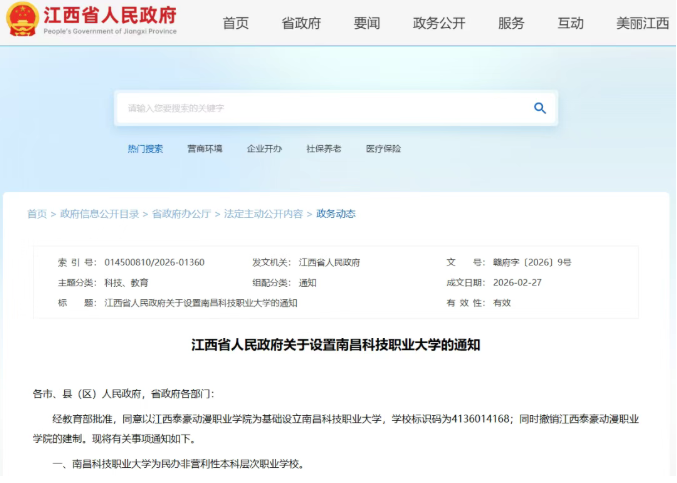
Task: Click the 营商环境 hot search link
Action: [205, 149]
